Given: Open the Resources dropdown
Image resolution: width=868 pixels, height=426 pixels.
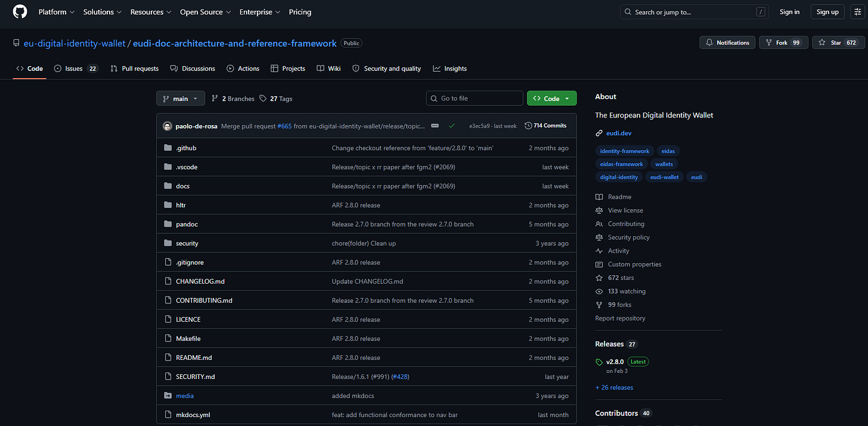Looking at the screenshot, I should pos(150,12).
